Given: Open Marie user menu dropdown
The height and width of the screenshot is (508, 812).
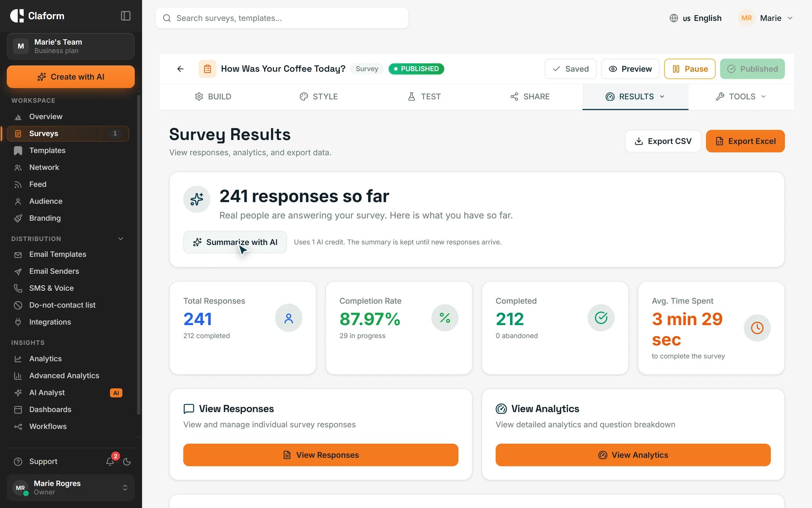Looking at the screenshot, I should (765, 18).
